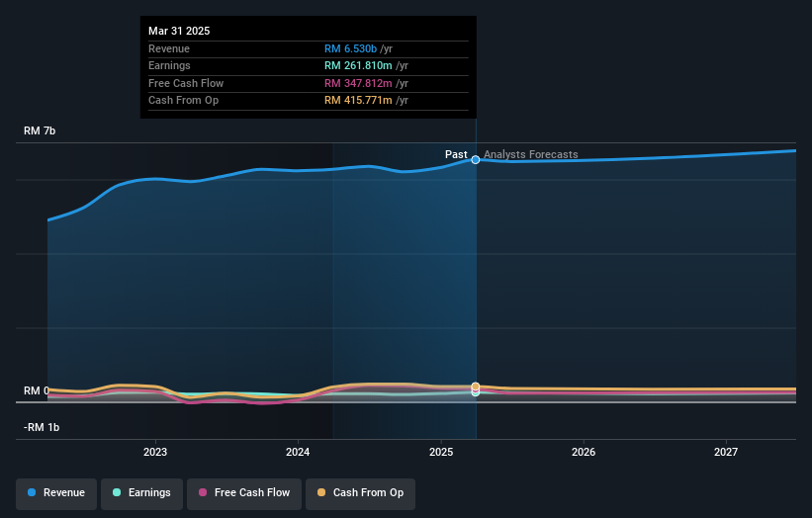
Task: Click the RM 415.771m cash from op value
Action: tap(358, 101)
